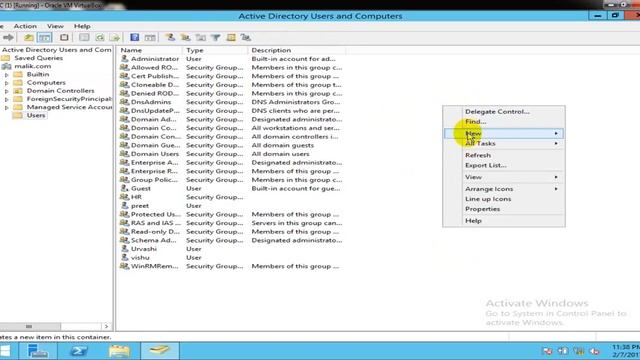
Task: Click the Forward arrow toolbar icon
Action: [x=8, y=38]
